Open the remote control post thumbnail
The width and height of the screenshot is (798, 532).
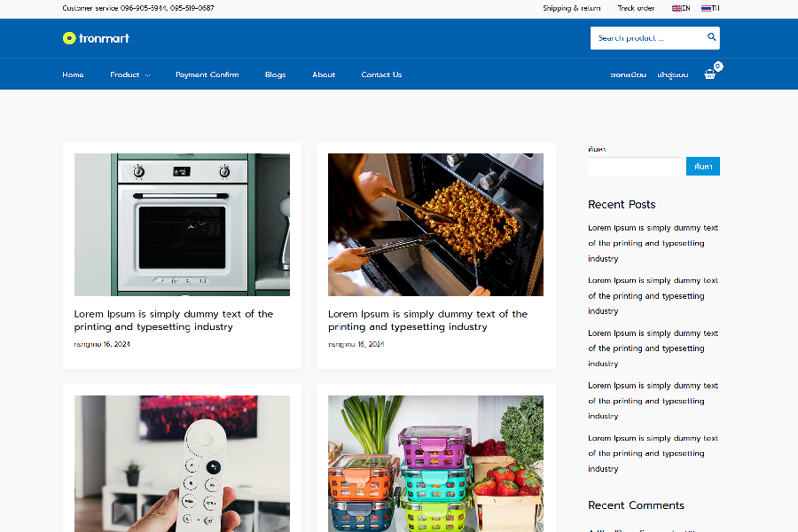(182, 464)
